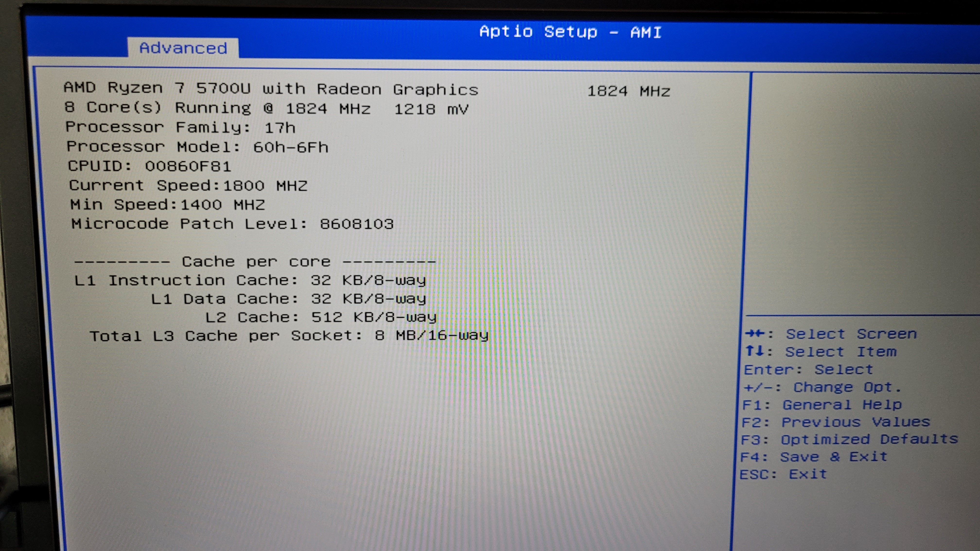The image size is (980, 551).
Task: Select the Advanced tab
Action: [183, 48]
